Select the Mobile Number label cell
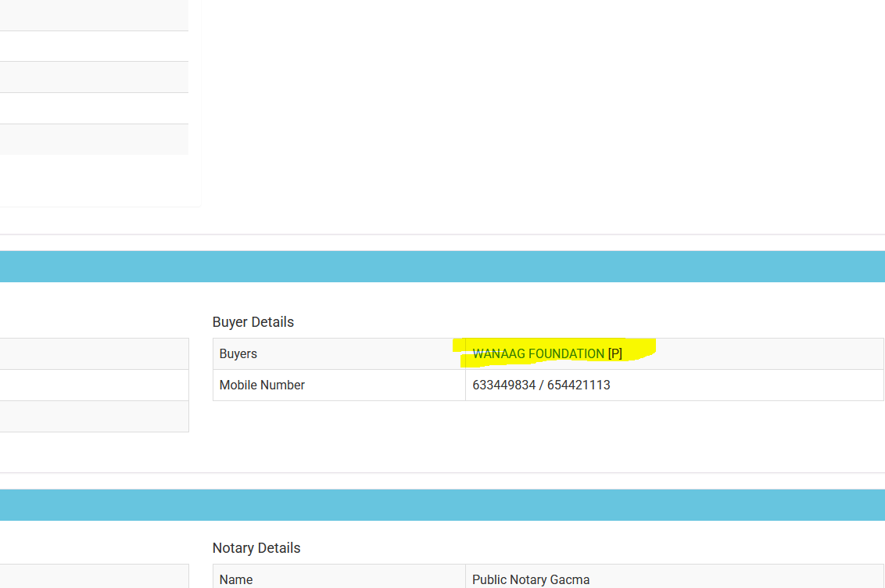The image size is (885, 588). [x=339, y=385]
